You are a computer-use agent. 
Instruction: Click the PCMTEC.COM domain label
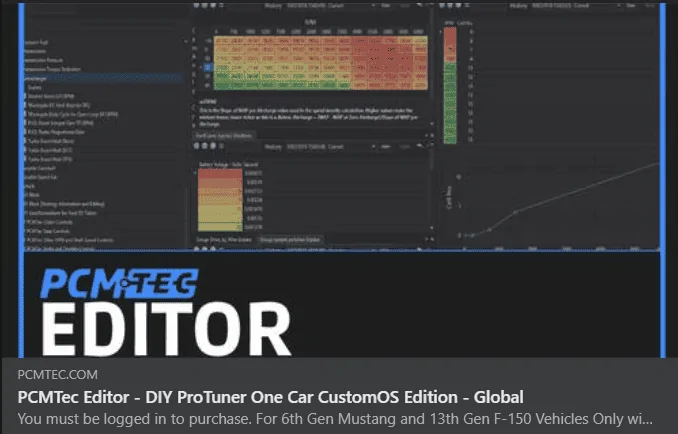(58, 374)
